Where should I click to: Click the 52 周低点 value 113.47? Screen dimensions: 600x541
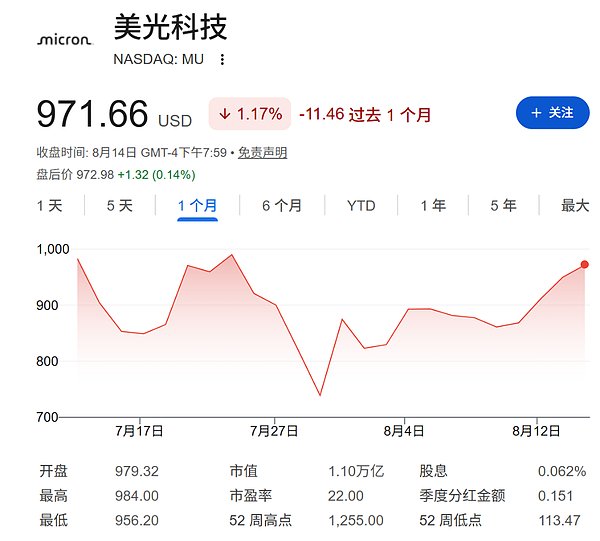(x=559, y=521)
